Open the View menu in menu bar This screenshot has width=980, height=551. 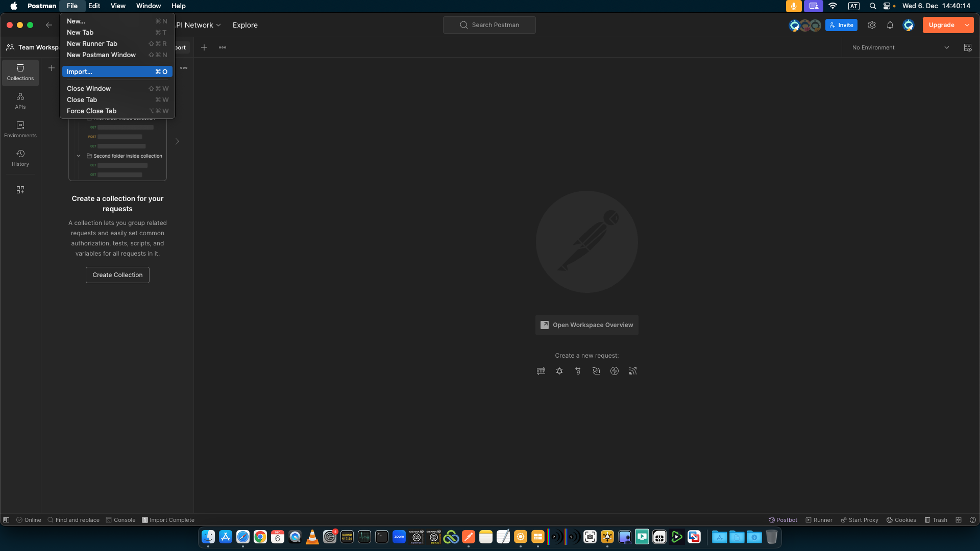click(118, 6)
